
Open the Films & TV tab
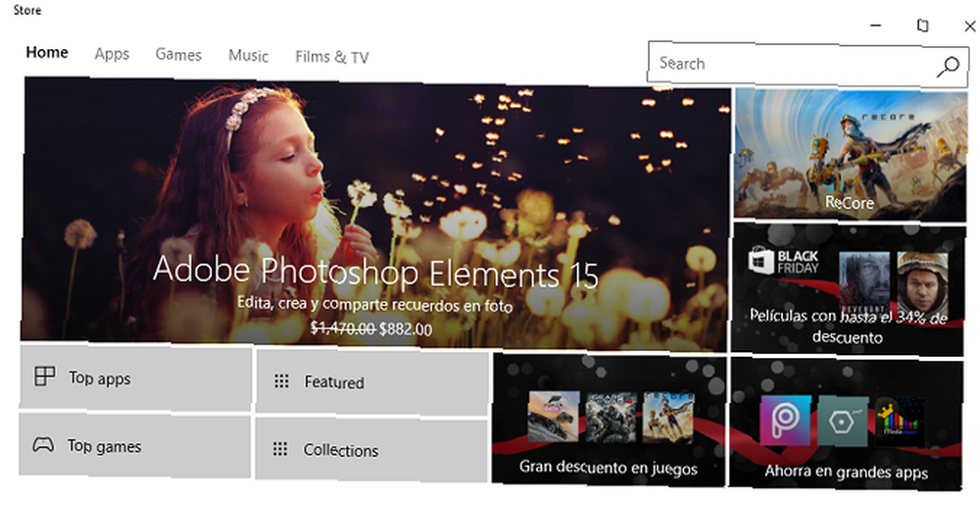coord(332,57)
